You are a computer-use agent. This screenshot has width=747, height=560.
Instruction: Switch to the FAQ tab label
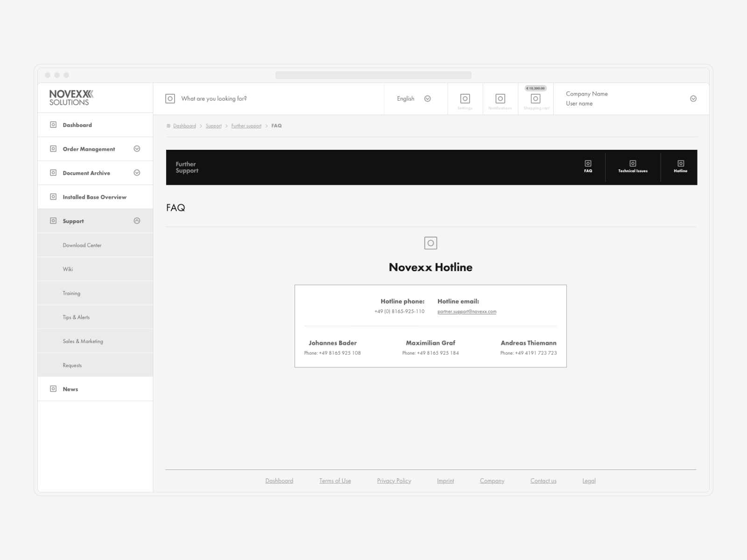588,171
